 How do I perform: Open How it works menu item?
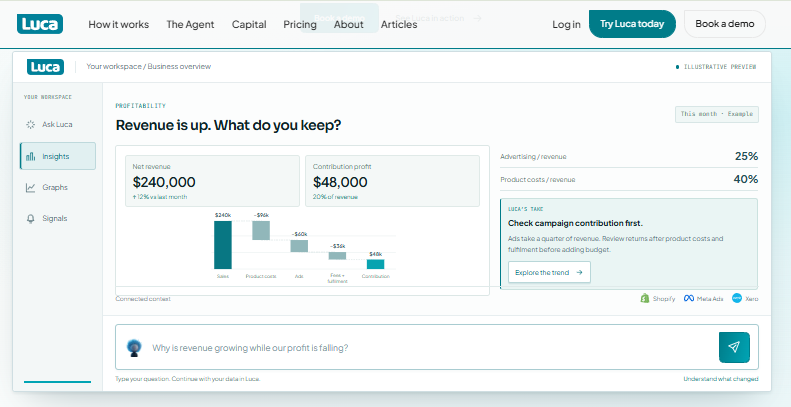point(119,24)
